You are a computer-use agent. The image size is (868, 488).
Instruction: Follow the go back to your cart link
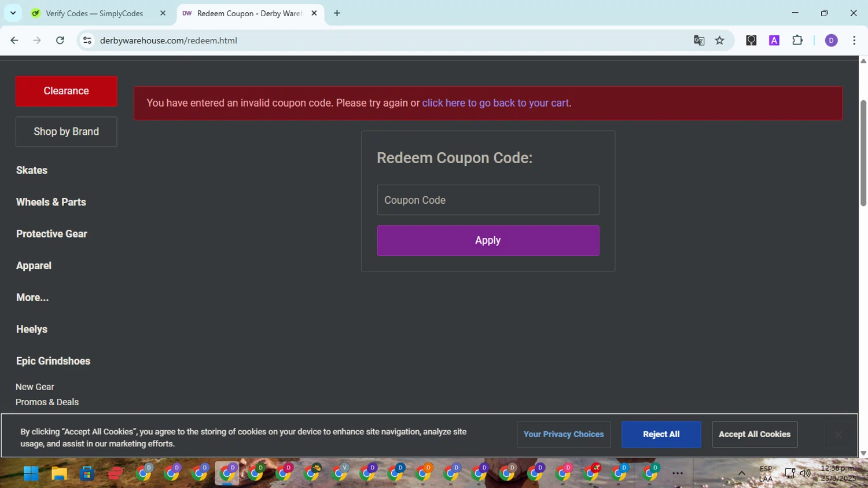click(495, 103)
